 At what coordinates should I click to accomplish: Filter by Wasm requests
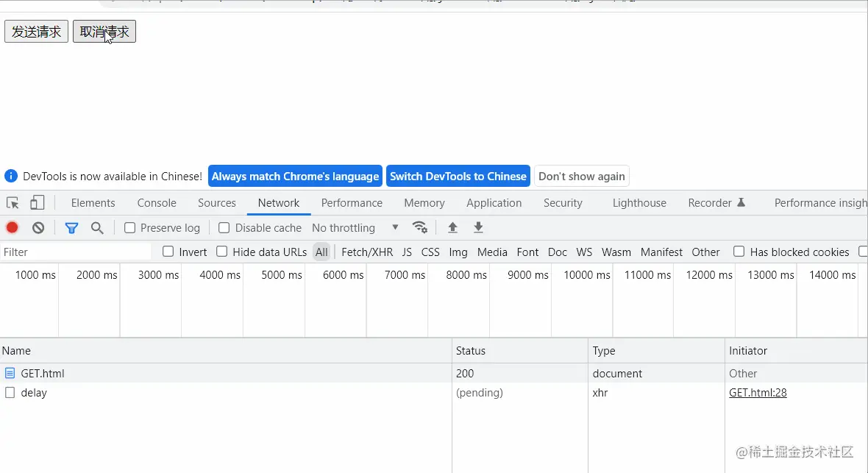(x=616, y=252)
